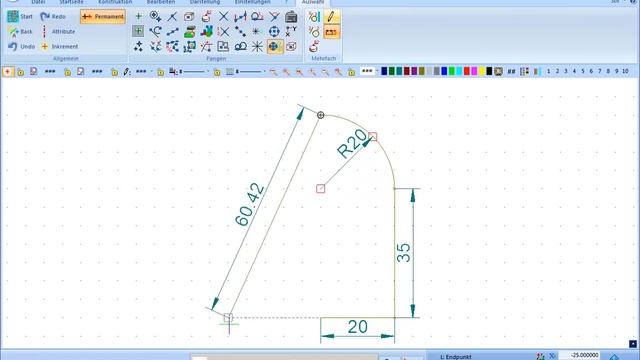
Task: Select the triangle with points snap icon
Action: (207, 47)
